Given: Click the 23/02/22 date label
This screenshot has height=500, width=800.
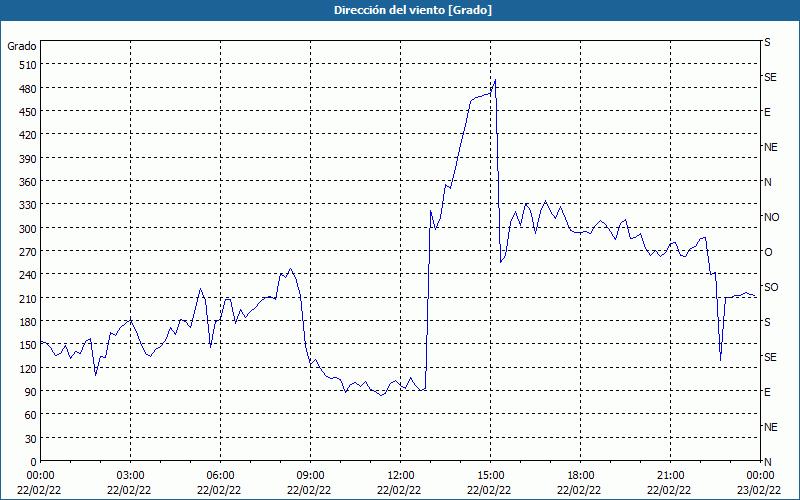Looking at the screenshot, I should coord(760,490).
